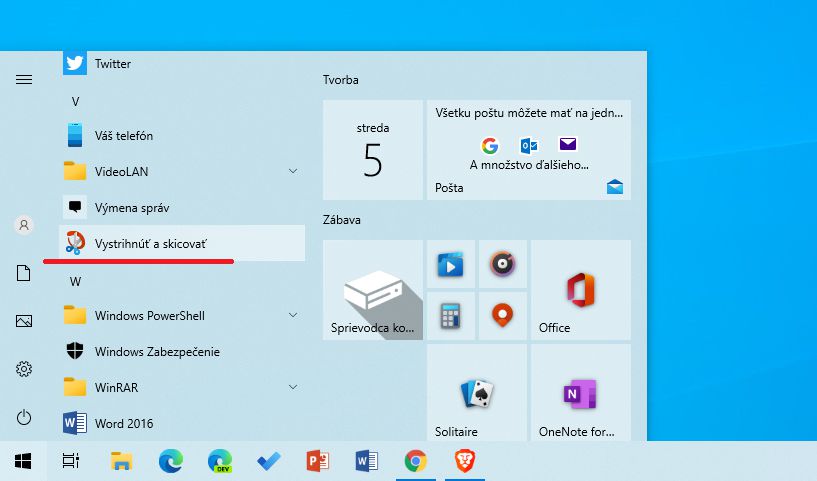Open the VideoLAN folder entry
Screen dimensions: 817x481
click(182, 171)
